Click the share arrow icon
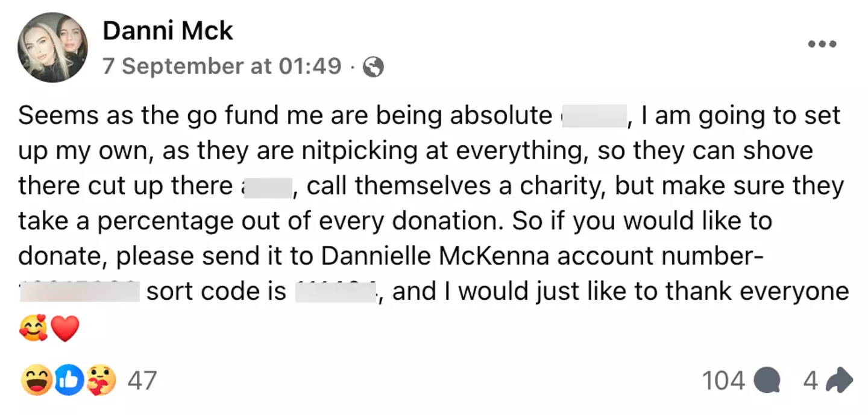 840,381
